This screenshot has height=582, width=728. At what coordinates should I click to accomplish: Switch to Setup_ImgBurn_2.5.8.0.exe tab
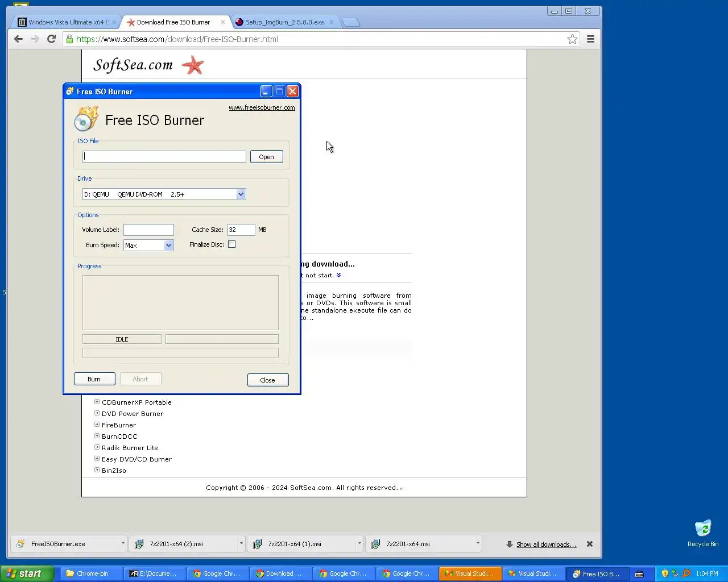[284, 22]
